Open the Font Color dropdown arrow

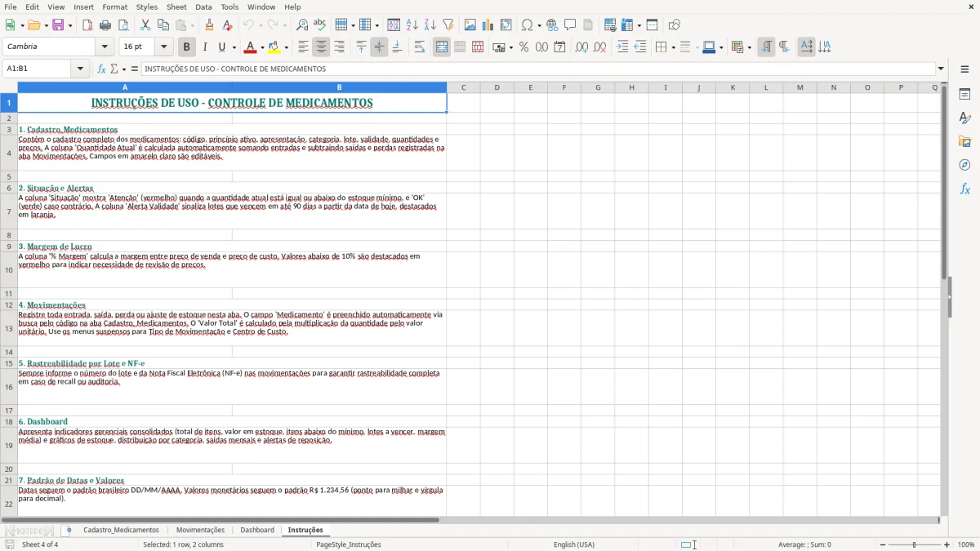pyautogui.click(x=262, y=48)
